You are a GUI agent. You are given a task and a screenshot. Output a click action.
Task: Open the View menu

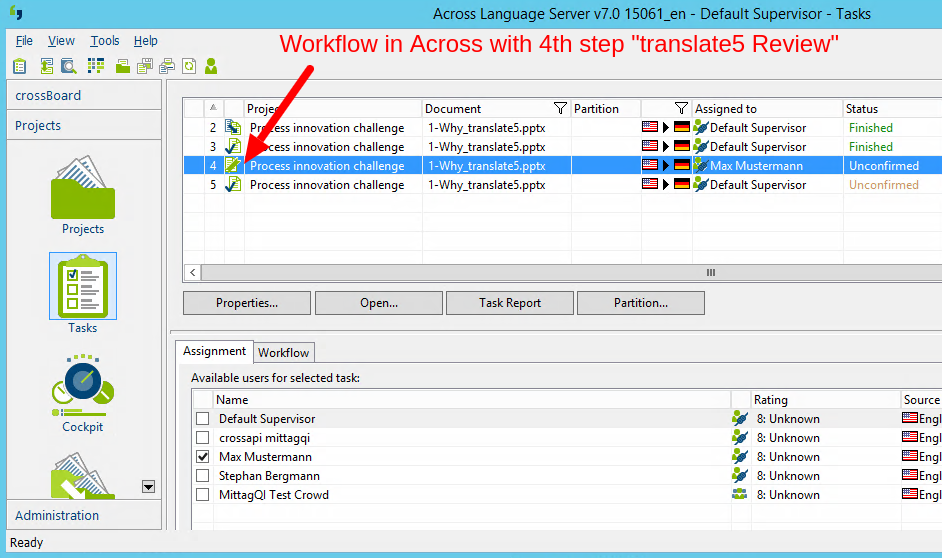click(x=61, y=40)
